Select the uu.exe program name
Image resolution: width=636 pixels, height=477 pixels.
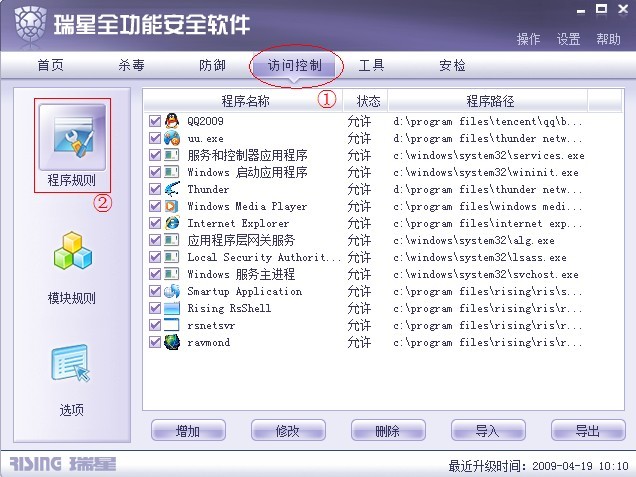[x=205, y=138]
